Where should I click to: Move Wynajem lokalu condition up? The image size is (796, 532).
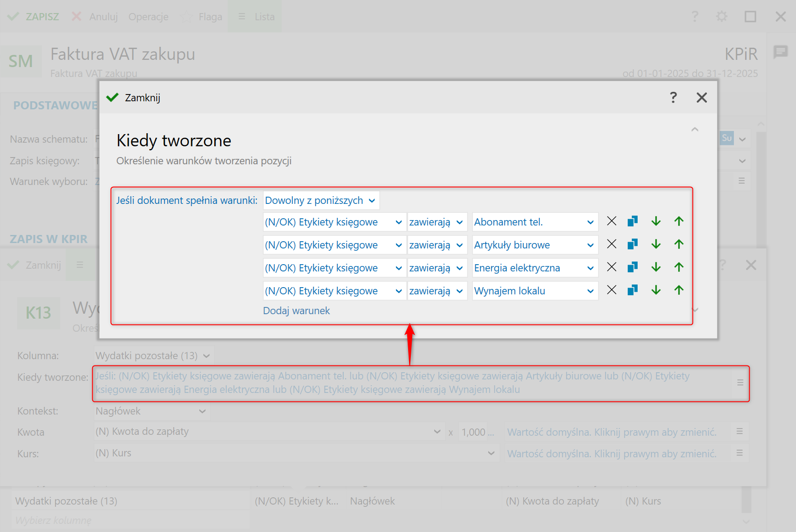pyautogui.click(x=679, y=290)
